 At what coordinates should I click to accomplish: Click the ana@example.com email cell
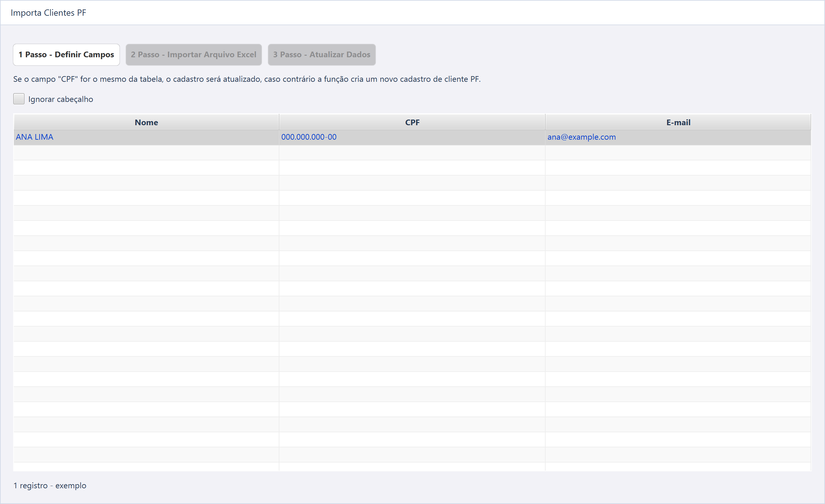[678, 137]
